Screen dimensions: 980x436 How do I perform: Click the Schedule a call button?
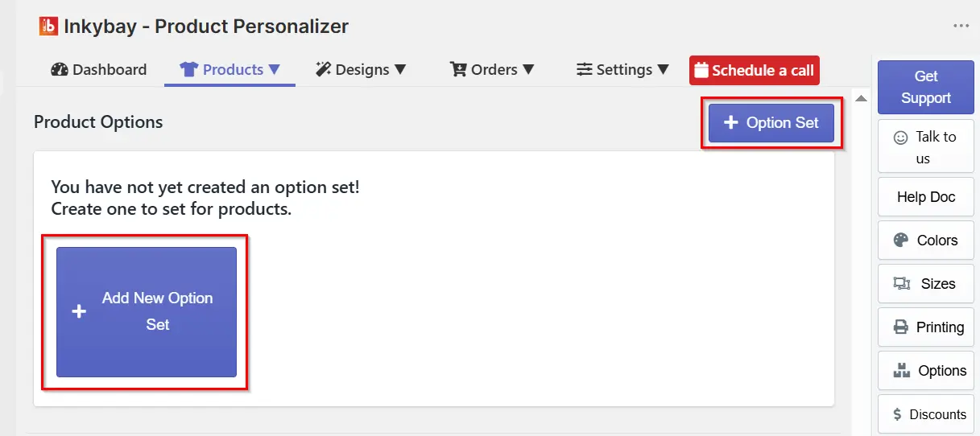click(755, 70)
